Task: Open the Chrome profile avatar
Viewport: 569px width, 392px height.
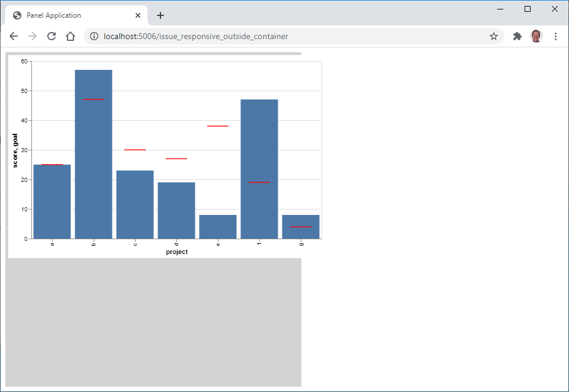Action: click(536, 36)
